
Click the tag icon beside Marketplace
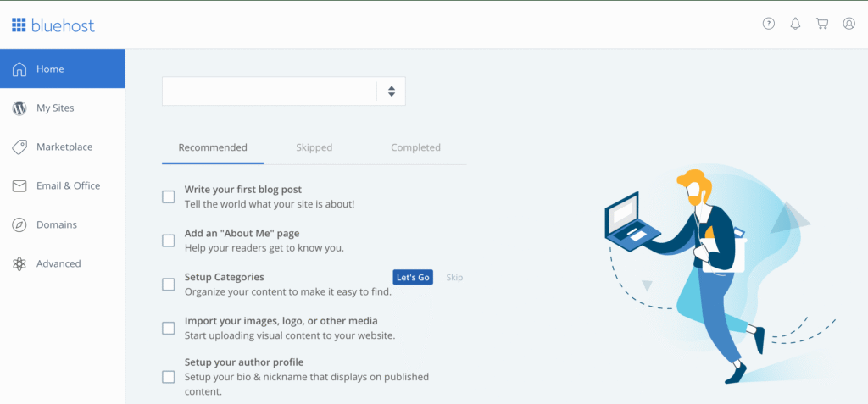19,147
